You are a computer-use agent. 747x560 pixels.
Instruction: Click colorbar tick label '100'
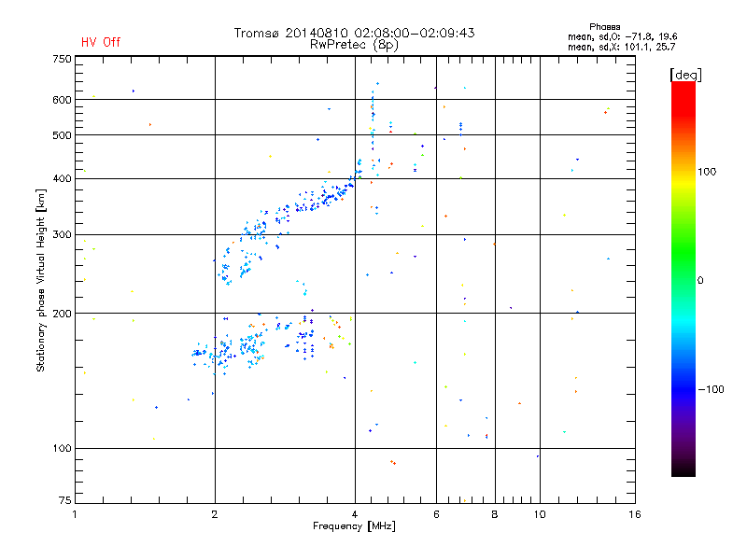[x=707, y=172]
